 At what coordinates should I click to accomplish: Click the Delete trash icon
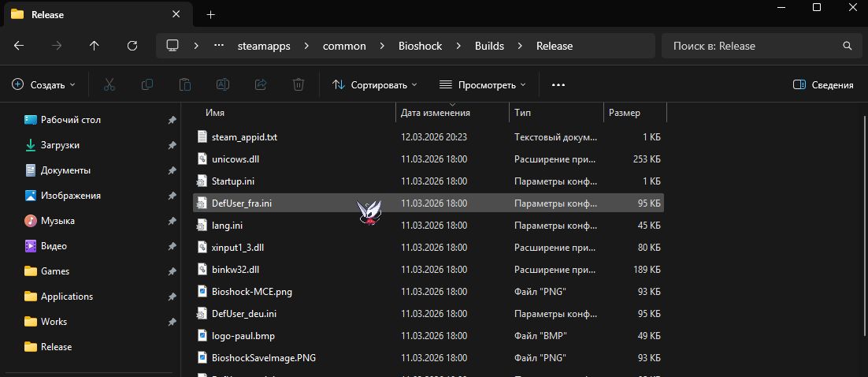tap(299, 85)
